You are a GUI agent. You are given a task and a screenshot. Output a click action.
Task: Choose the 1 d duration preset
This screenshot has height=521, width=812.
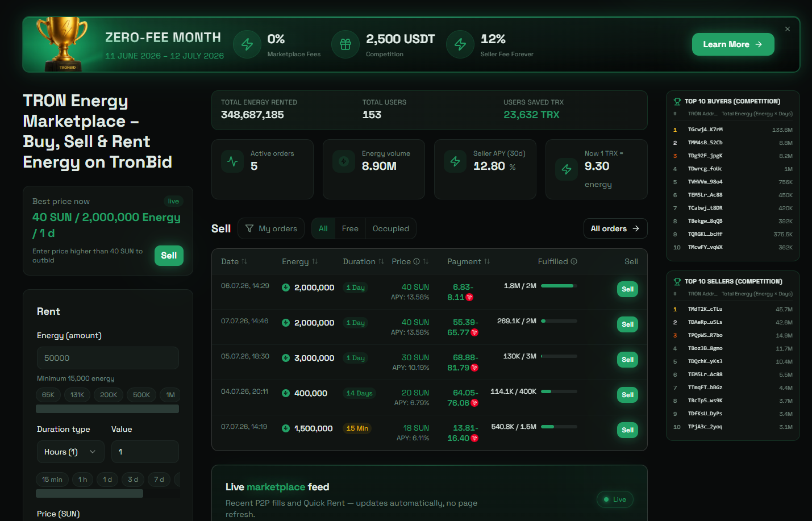[x=107, y=480]
